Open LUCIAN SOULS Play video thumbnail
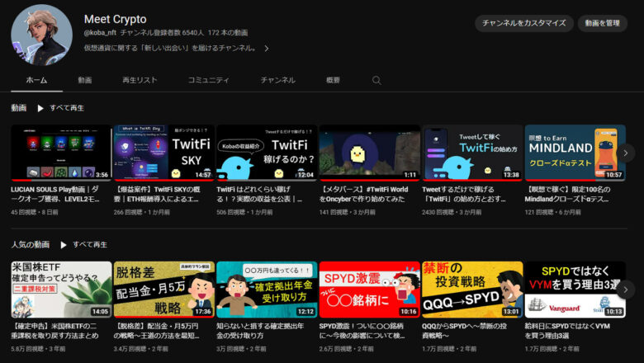Viewport: 644px width, 363px height. tap(60, 153)
